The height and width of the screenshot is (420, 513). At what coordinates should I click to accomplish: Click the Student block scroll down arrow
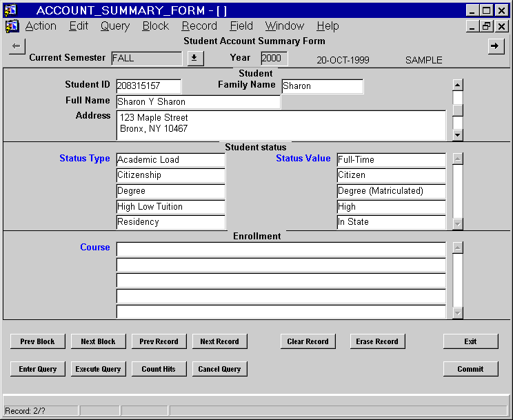[458, 135]
